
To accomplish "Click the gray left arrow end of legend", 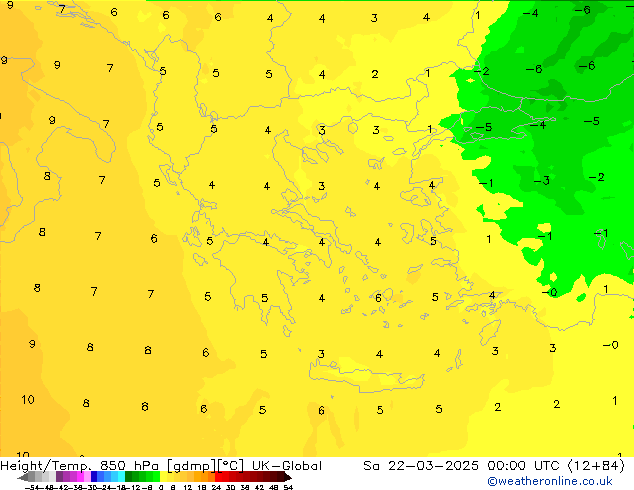I will point(23,478).
